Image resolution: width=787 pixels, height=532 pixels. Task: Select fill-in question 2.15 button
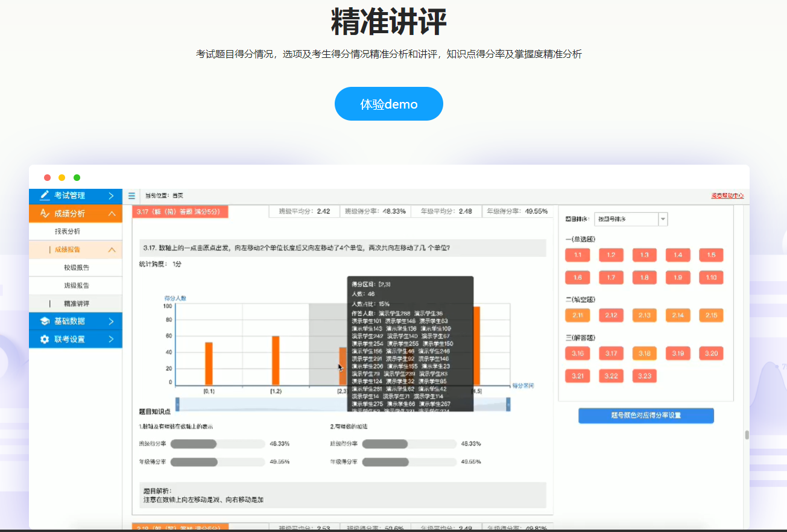pos(711,315)
